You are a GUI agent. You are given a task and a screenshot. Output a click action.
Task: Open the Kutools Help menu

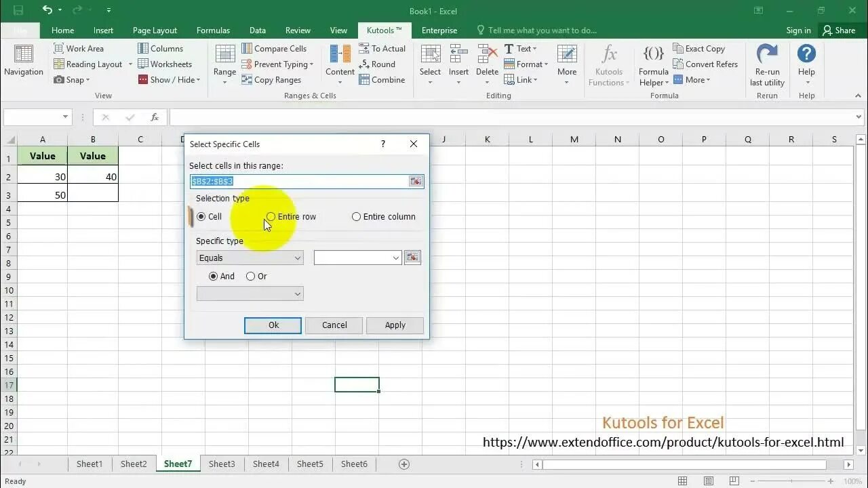point(806,64)
